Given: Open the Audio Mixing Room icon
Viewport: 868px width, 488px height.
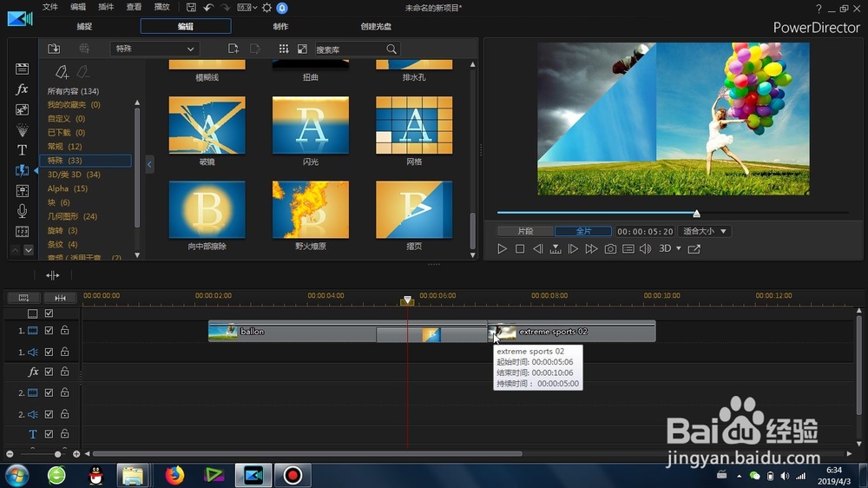Looking at the screenshot, I should click(23, 191).
